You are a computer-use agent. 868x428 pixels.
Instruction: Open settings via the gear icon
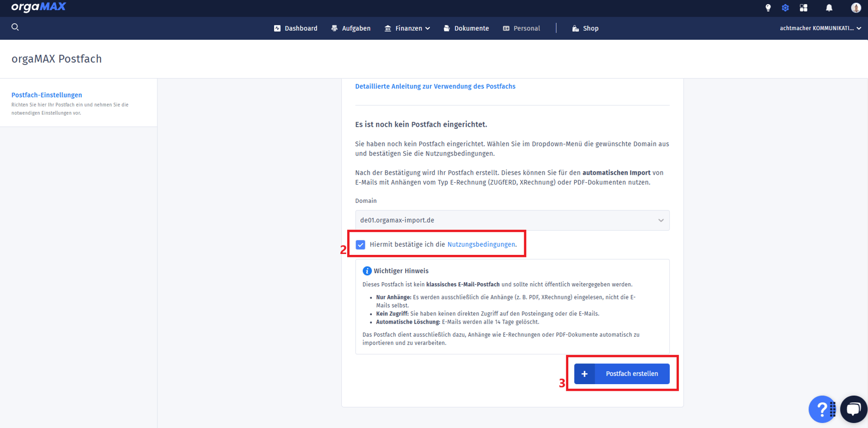tap(785, 8)
